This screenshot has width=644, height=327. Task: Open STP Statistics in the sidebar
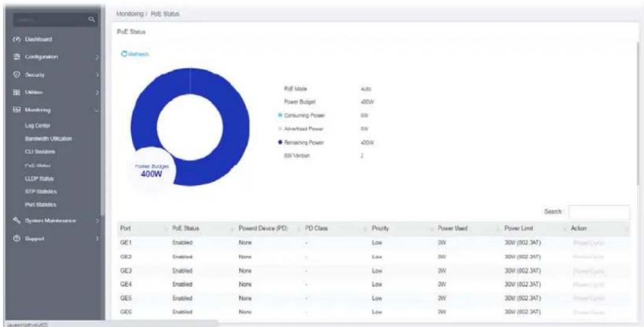[x=41, y=191]
